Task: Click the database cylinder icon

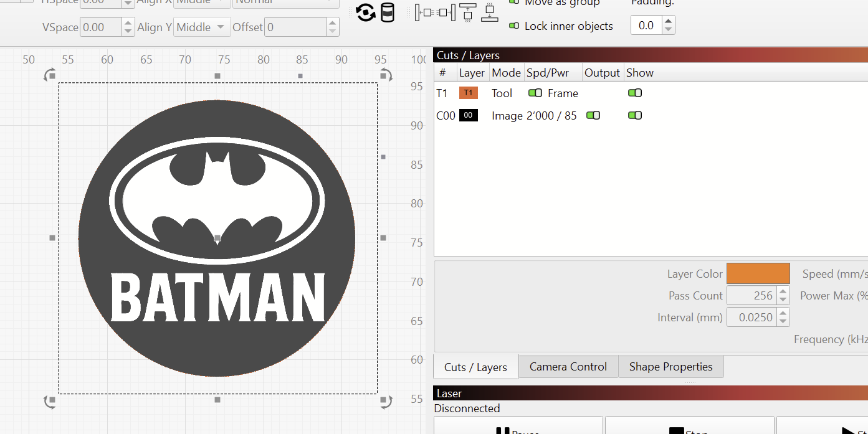Action: pyautogui.click(x=388, y=12)
